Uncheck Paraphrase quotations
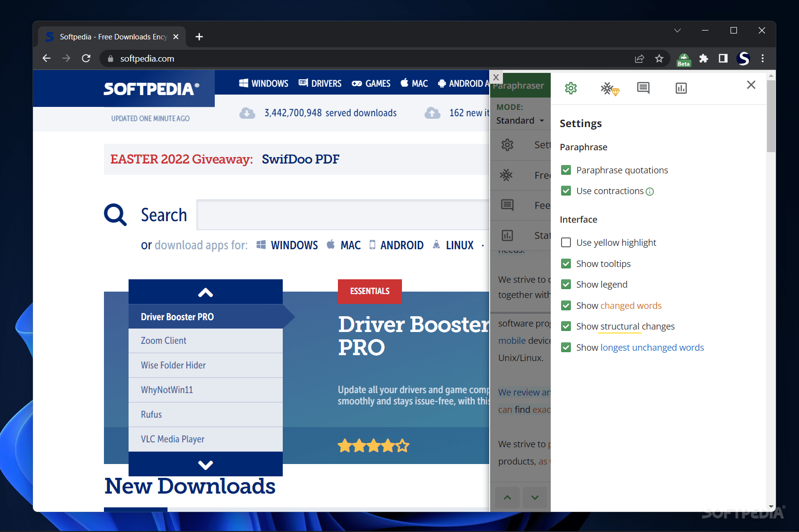 [x=566, y=169]
